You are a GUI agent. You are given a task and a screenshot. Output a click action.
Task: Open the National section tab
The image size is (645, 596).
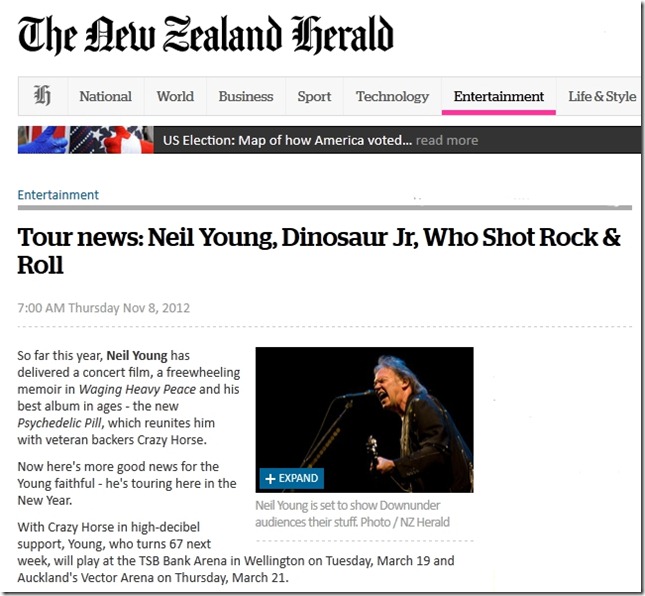(105, 97)
